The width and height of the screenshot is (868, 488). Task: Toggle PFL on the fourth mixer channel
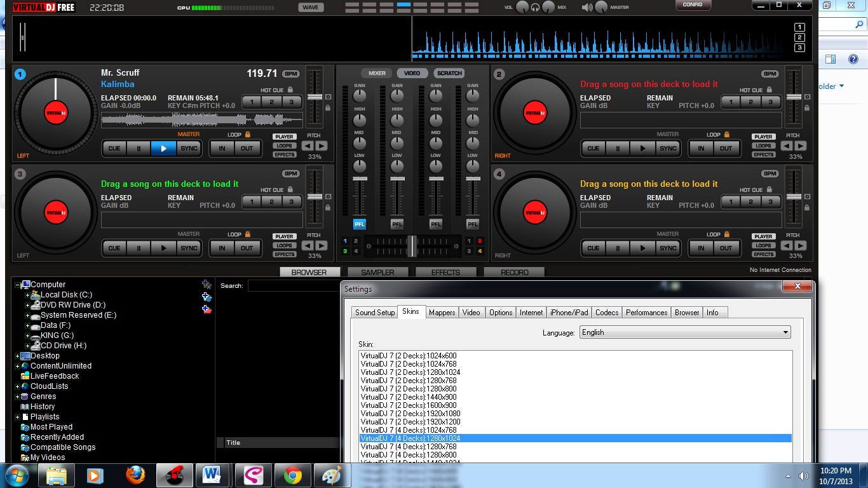coord(473,224)
